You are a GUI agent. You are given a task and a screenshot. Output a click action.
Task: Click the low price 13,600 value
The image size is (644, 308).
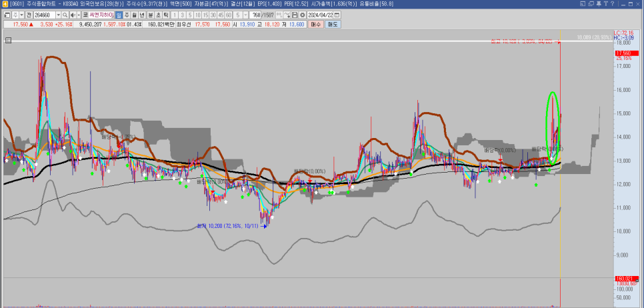coord(297,24)
